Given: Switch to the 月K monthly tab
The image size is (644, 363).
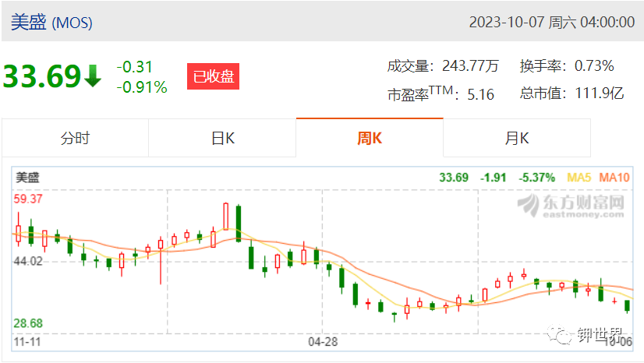Looking at the screenshot, I should coord(517,138).
